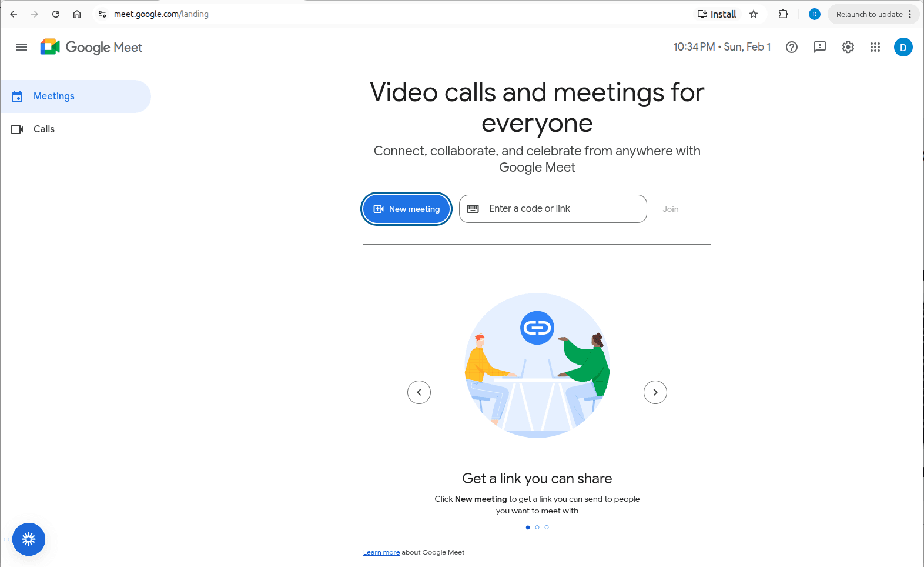
Task: Select the first carousel dot
Action: (x=528, y=527)
